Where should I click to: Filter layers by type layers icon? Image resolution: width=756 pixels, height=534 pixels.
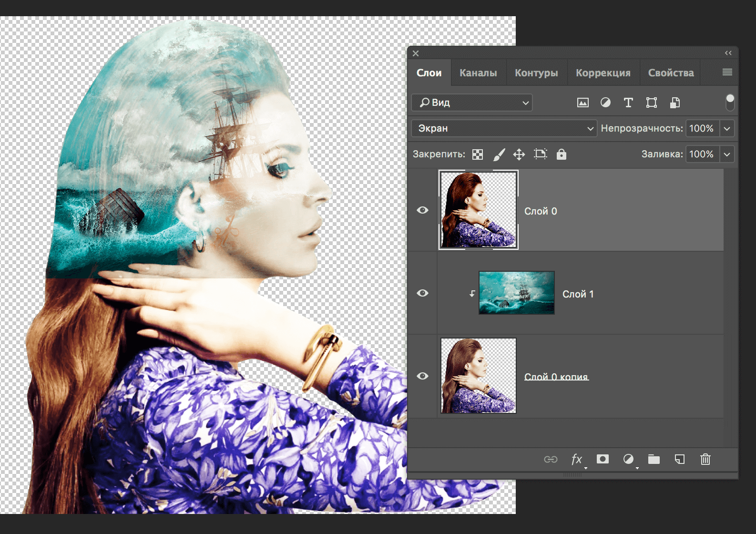point(628,103)
